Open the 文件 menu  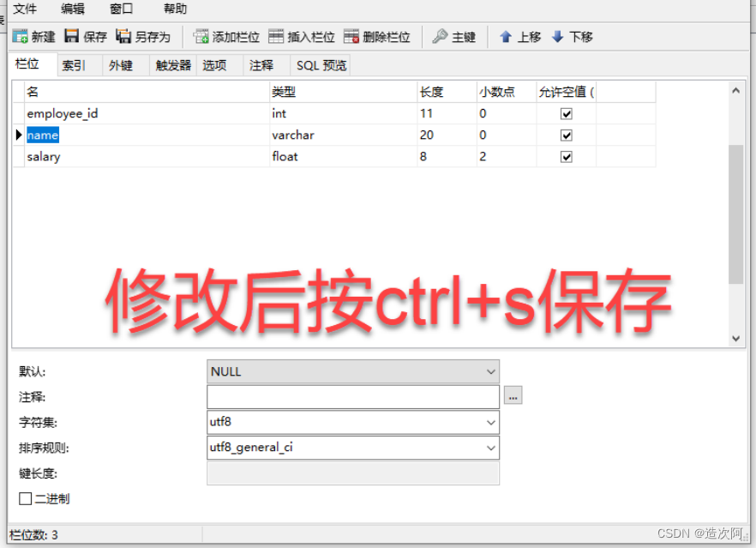pos(26,9)
